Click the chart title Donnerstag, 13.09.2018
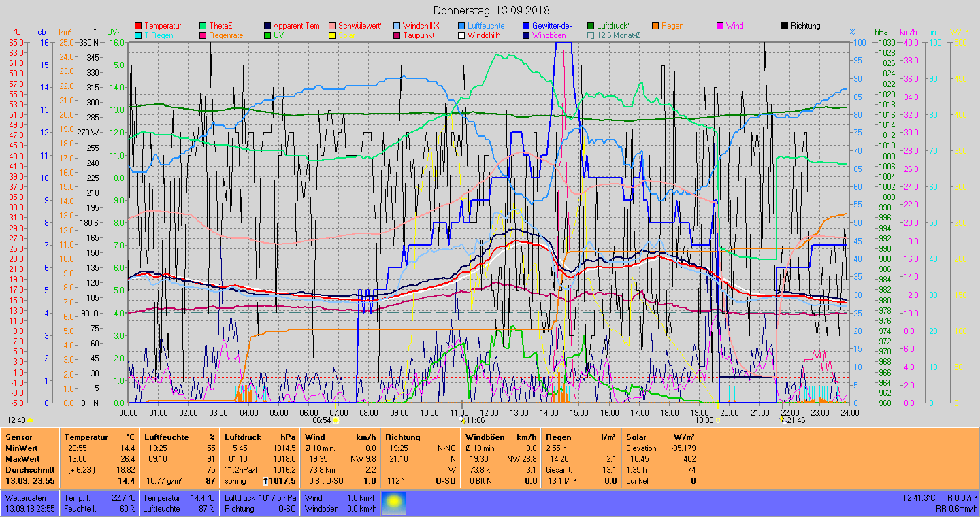 [491, 10]
